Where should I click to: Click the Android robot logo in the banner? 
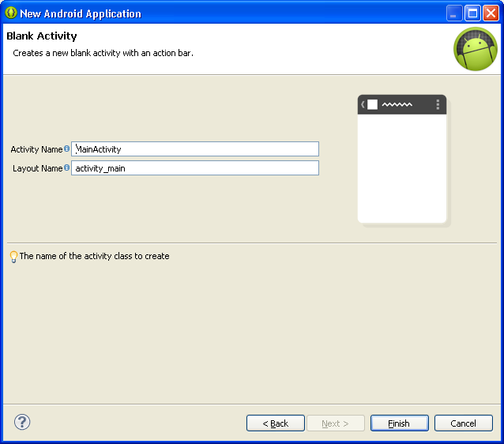point(476,49)
